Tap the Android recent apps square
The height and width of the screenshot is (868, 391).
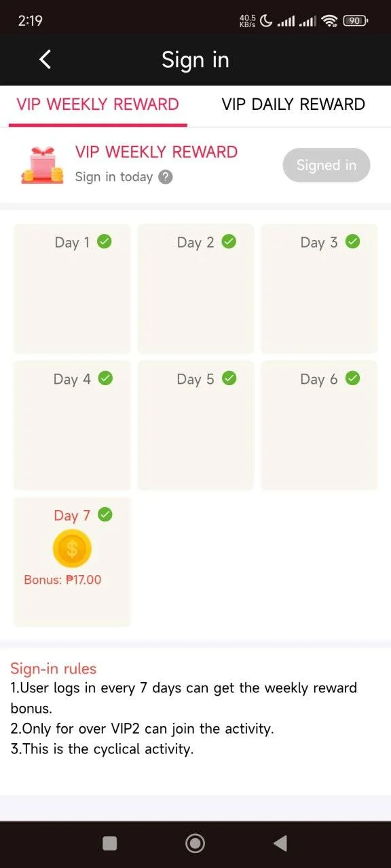click(x=109, y=843)
